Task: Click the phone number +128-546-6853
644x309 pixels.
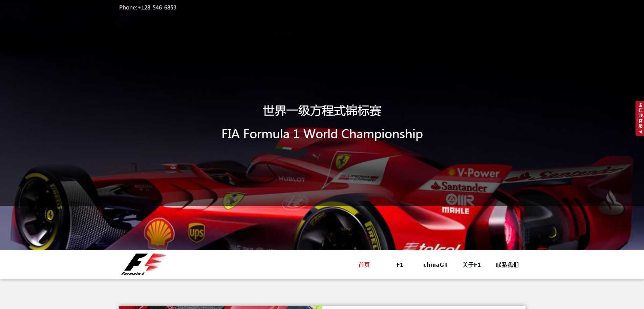Action: 157,7
